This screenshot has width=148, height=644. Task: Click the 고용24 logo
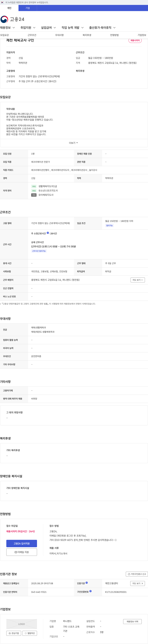point(12,19)
